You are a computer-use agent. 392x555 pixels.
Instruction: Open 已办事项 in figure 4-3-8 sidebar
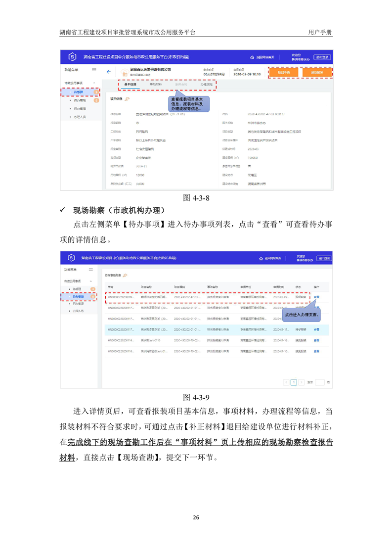[80, 109]
